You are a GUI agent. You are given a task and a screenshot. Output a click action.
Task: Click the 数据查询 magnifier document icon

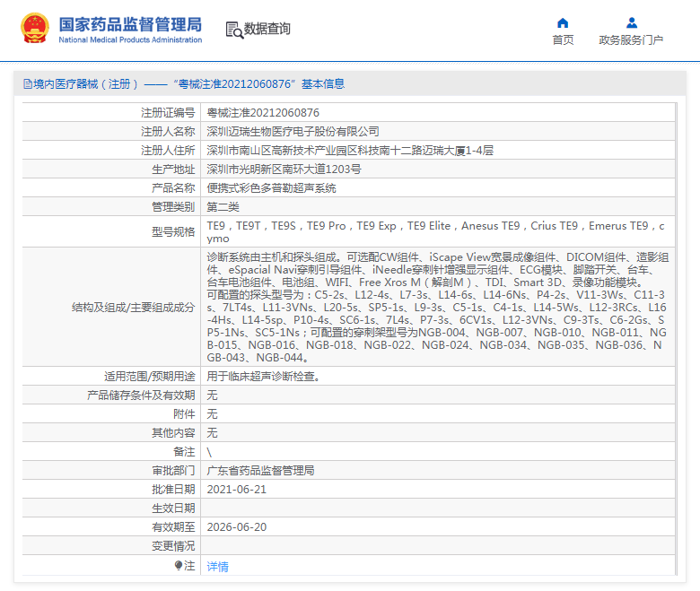click(x=233, y=30)
